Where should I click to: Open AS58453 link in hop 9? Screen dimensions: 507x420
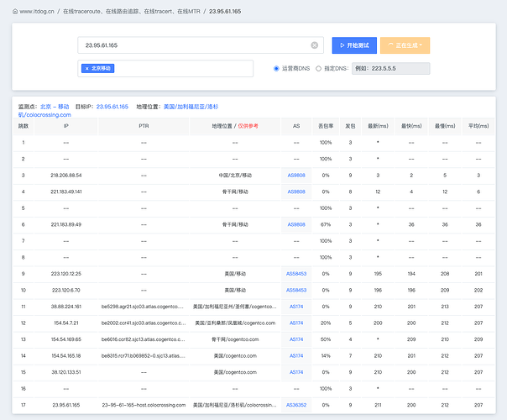296,274
